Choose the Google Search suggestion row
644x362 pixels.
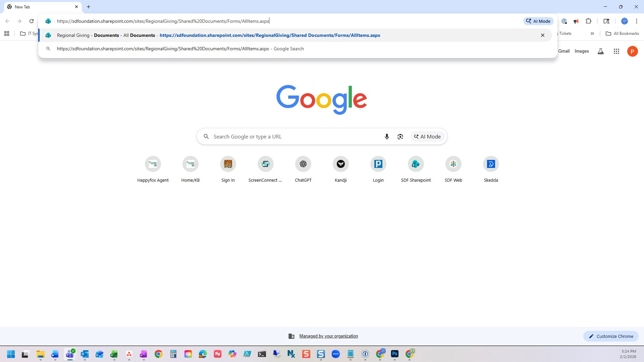pyautogui.click(x=180, y=49)
